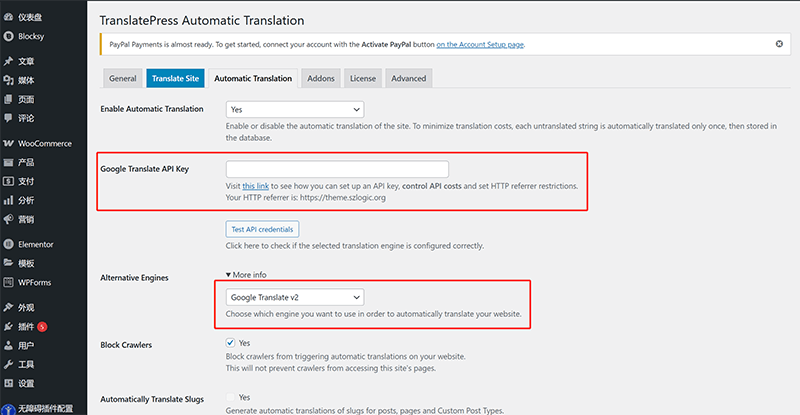Click the bar chart icon beside 分析
Screen dimensions: 800x415
[8, 200]
